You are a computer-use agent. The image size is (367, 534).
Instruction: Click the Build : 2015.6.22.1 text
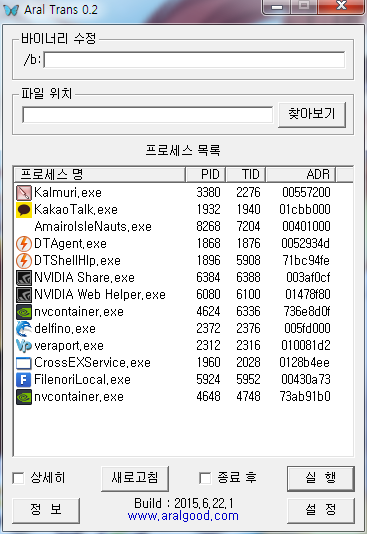coord(184,503)
